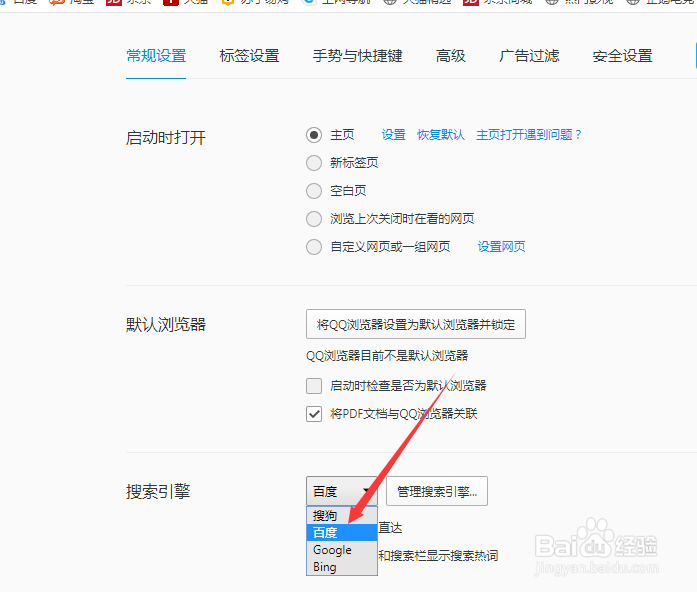The image size is (697, 592).
Task: Click the 设置网页 link
Action: click(501, 247)
